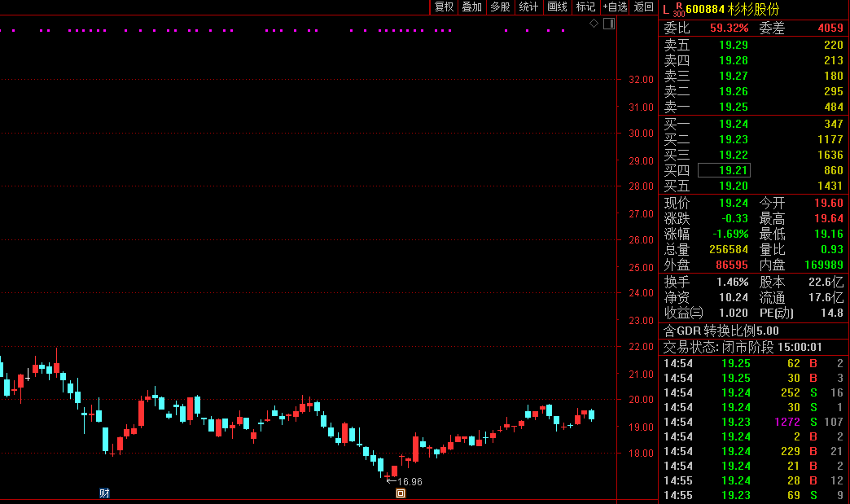The width and height of the screenshot is (850, 504).
Task: Click the 卖四 price 19.28
Action: (734, 60)
